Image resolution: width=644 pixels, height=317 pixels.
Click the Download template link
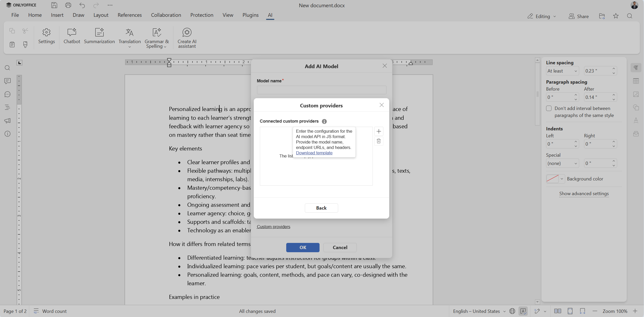tap(314, 153)
